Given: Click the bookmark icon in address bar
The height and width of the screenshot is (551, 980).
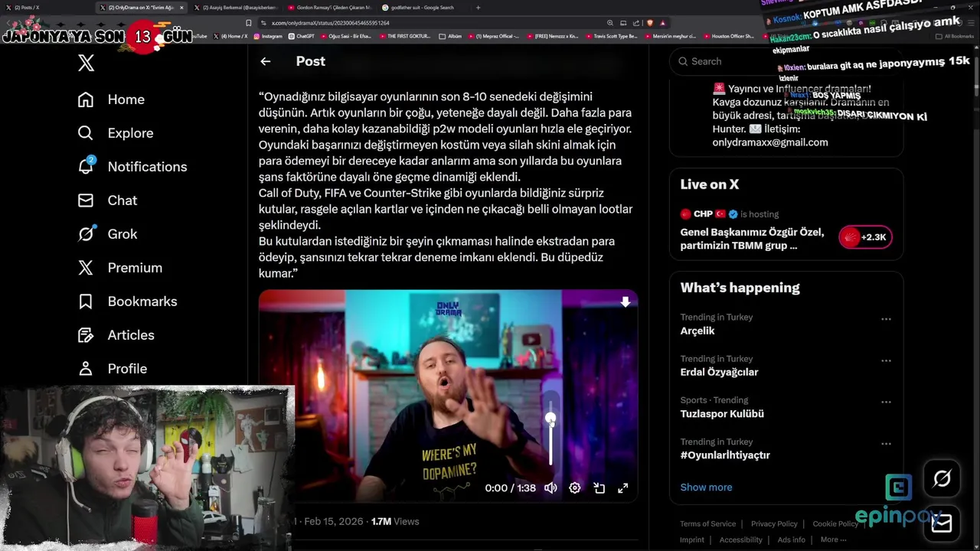Looking at the screenshot, I should tap(249, 23).
